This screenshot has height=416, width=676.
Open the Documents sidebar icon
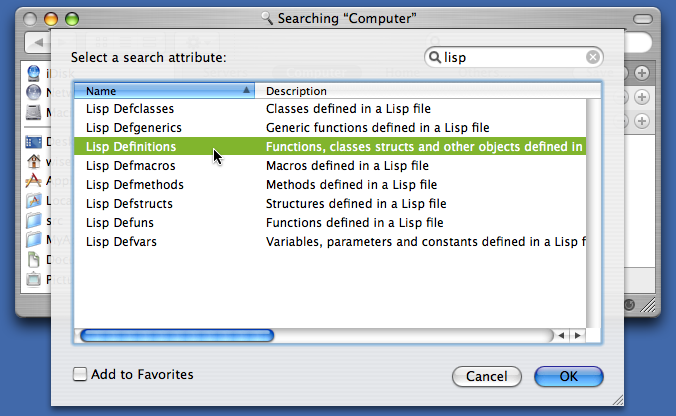[34, 259]
